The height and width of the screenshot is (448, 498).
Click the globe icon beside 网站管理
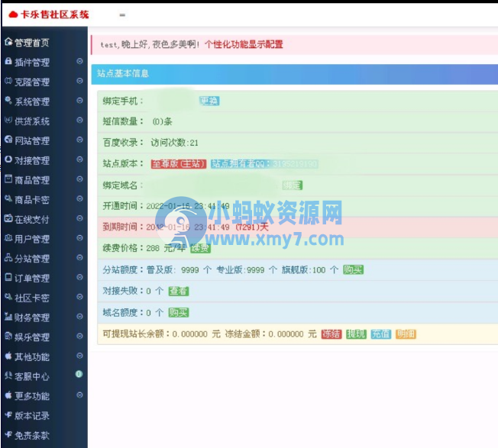8,140
